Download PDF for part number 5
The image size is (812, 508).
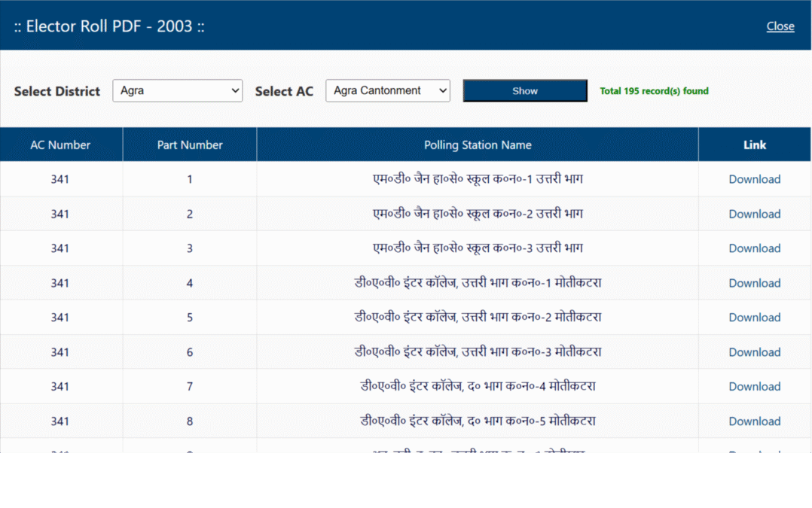(754, 318)
